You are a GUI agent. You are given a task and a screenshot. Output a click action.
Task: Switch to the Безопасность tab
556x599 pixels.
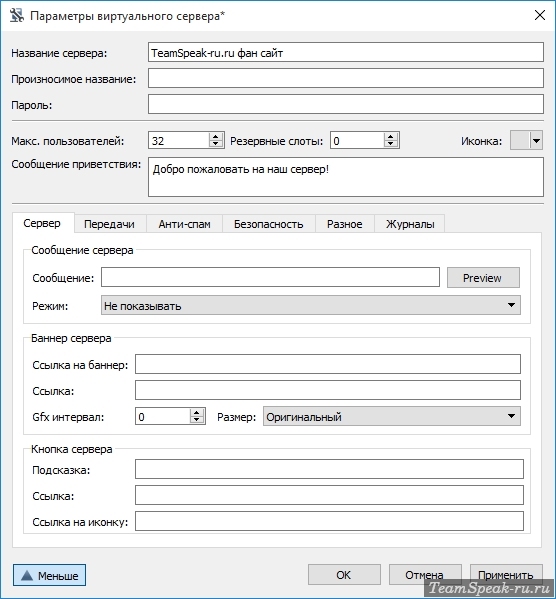click(x=269, y=224)
